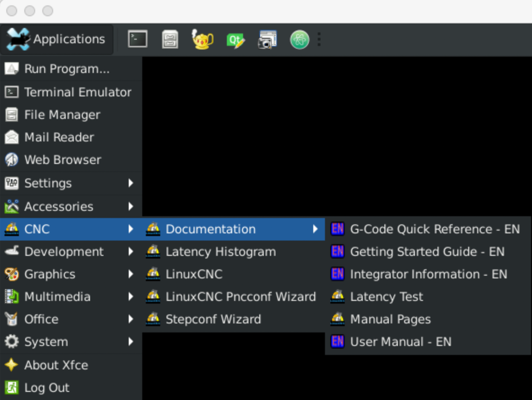This screenshot has height=400, width=532.
Task: Expand CNC submenu arrow
Action: (x=131, y=229)
